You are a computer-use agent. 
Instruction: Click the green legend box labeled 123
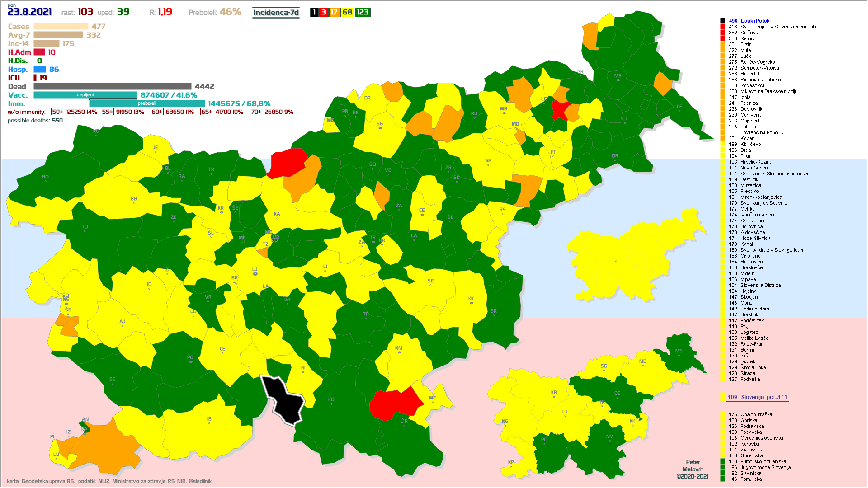coord(363,12)
